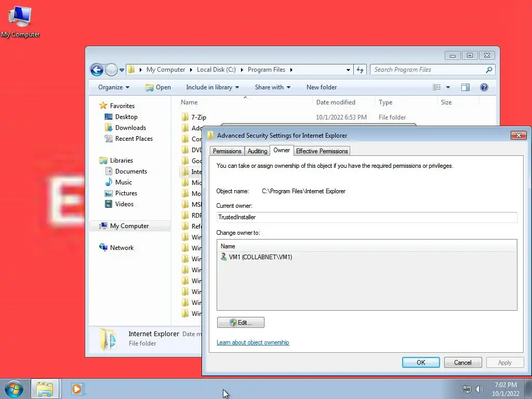Expand the Share with menu
Image resolution: width=532 pixels, height=399 pixels.
(272, 87)
